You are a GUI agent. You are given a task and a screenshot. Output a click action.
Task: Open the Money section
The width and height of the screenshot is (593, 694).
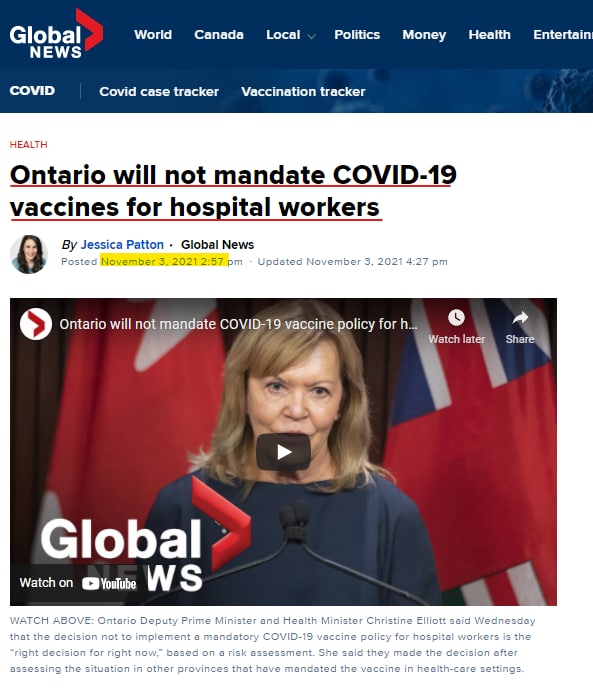click(424, 35)
